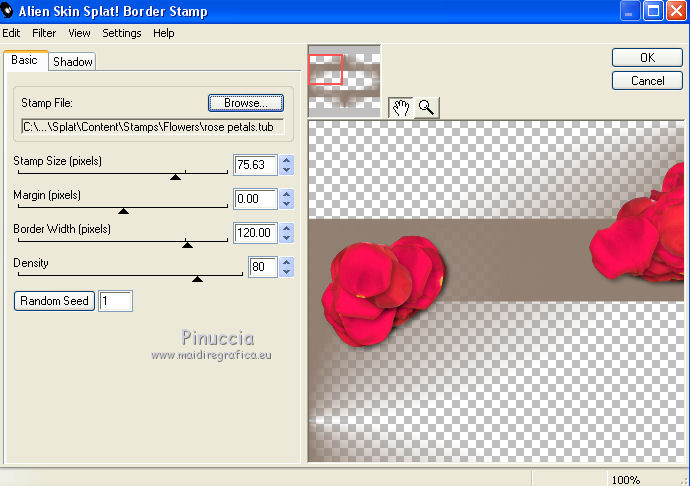Viewport: 690px width, 486px height.
Task: Open the Help menu
Action: click(164, 33)
